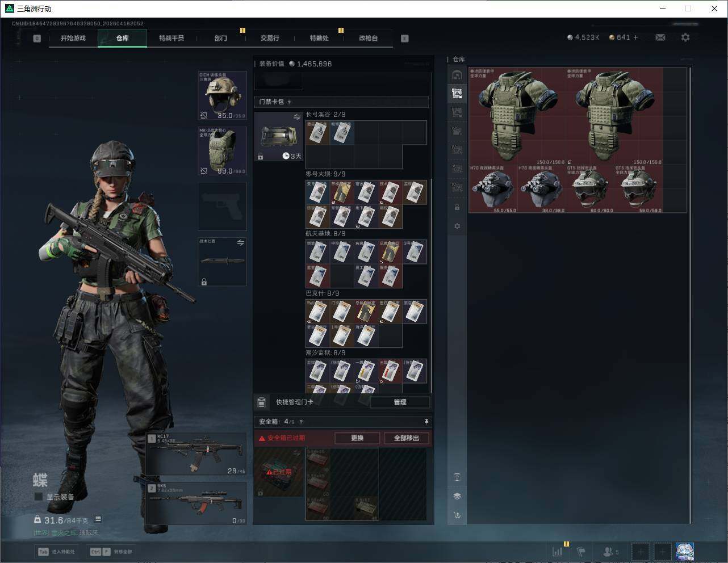Select the tactical knife slot

tap(222, 262)
